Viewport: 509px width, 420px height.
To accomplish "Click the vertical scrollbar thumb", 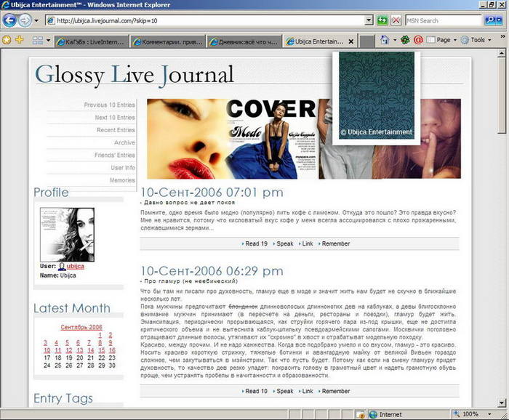I will [502, 95].
